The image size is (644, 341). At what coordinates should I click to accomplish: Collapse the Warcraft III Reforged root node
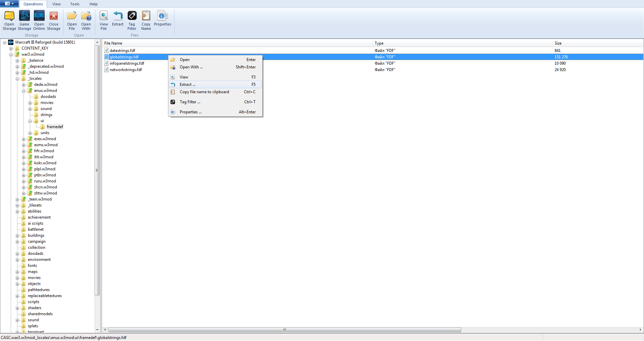tap(4, 43)
